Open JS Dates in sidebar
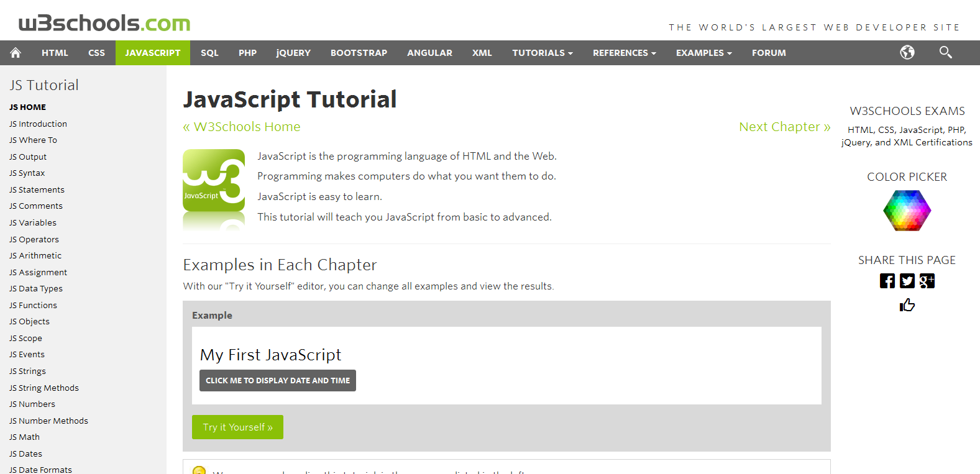 (25, 453)
